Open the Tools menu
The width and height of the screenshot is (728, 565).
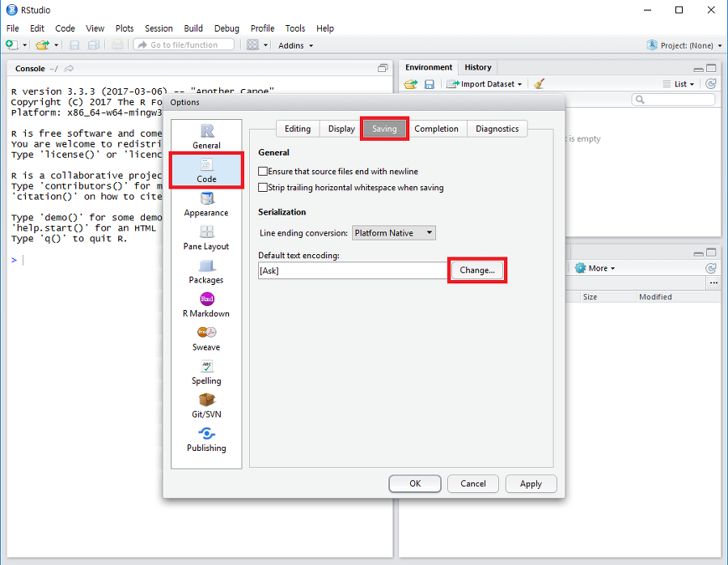(x=294, y=28)
